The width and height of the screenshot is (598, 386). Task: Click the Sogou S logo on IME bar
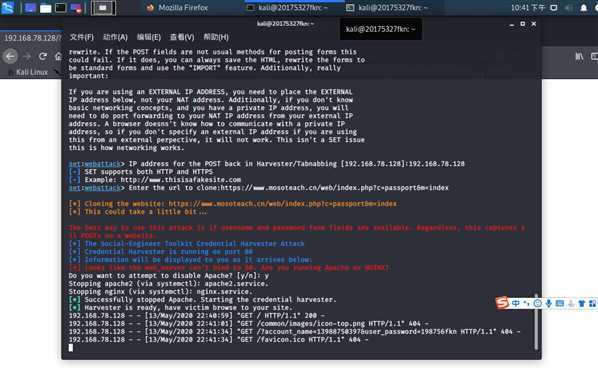click(x=502, y=303)
